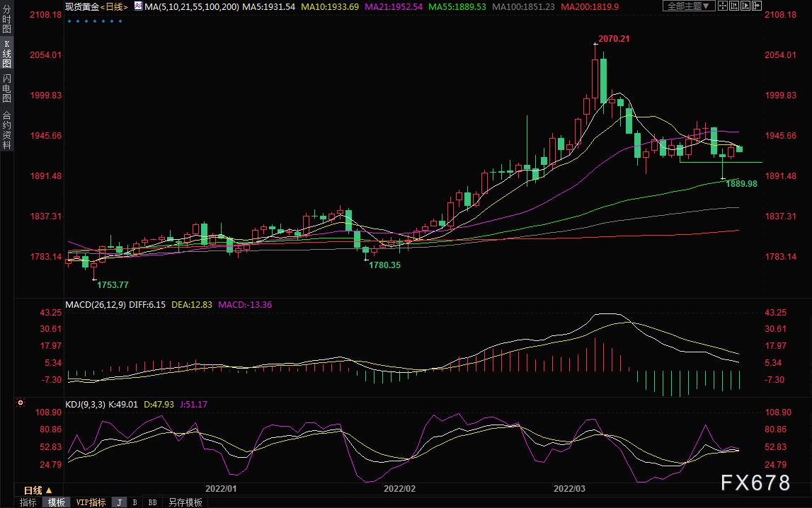Open the <日线> period dropdown in chart title

(113, 7)
